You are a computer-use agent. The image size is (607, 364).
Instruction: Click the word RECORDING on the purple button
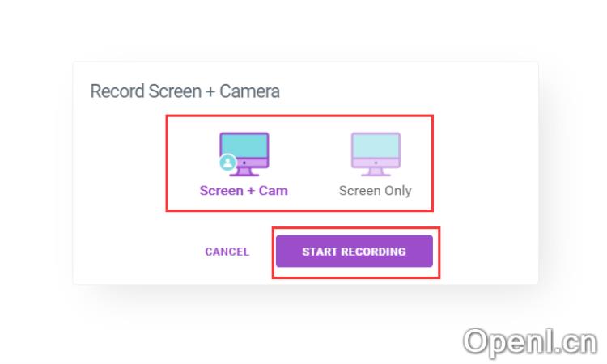pyautogui.click(x=374, y=252)
